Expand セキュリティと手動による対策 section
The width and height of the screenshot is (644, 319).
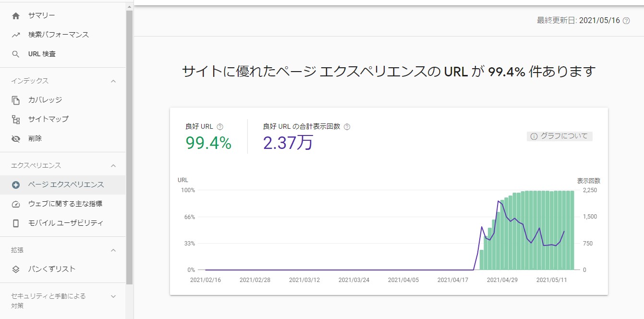point(113,296)
